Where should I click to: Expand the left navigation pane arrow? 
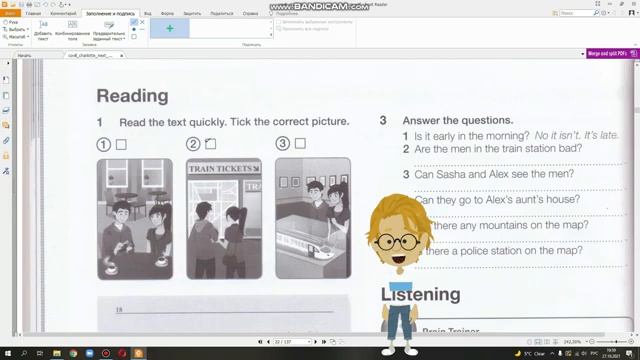click(x=8, y=63)
